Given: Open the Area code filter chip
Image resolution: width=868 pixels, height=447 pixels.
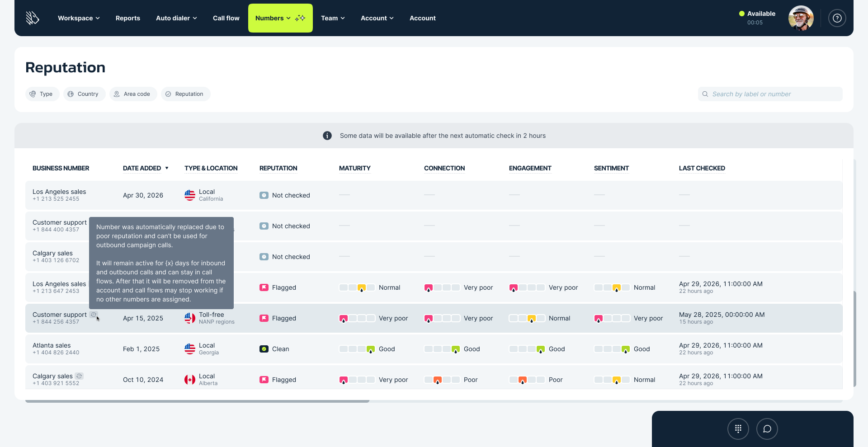Looking at the screenshot, I should click(x=133, y=94).
